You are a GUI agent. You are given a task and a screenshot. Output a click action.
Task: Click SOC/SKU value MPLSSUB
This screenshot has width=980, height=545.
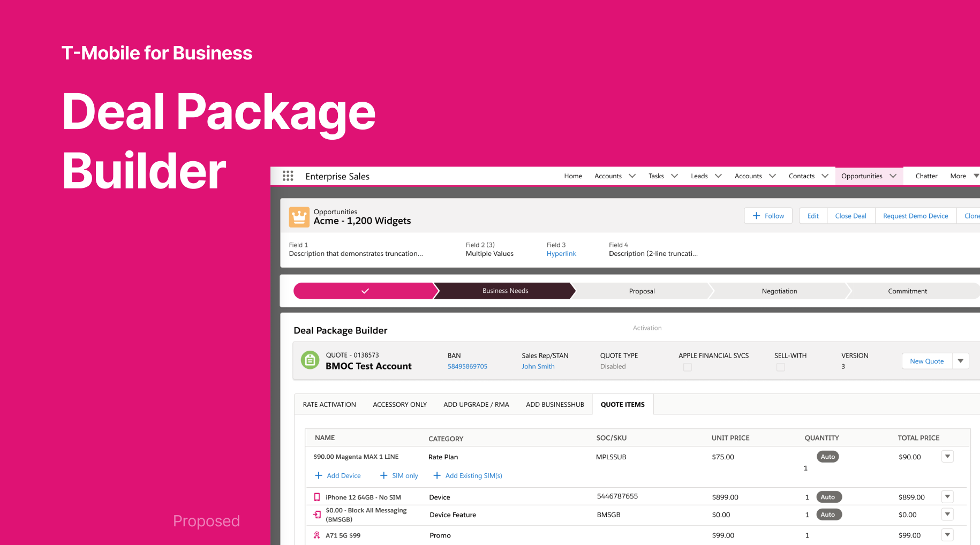(x=611, y=457)
